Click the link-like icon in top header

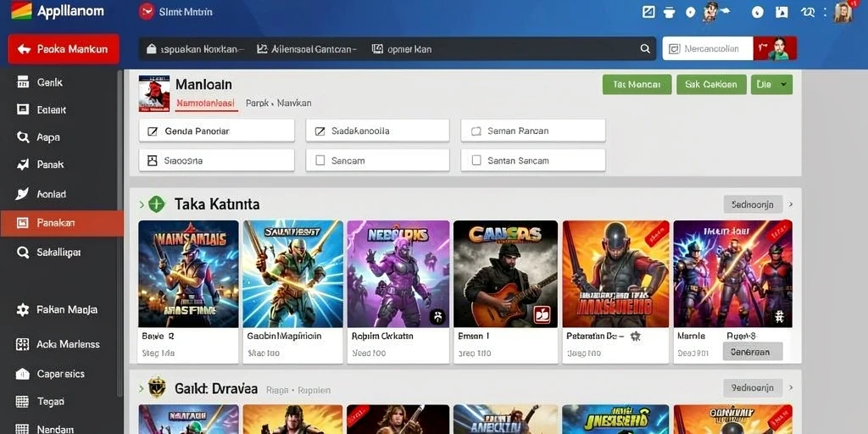click(x=808, y=12)
